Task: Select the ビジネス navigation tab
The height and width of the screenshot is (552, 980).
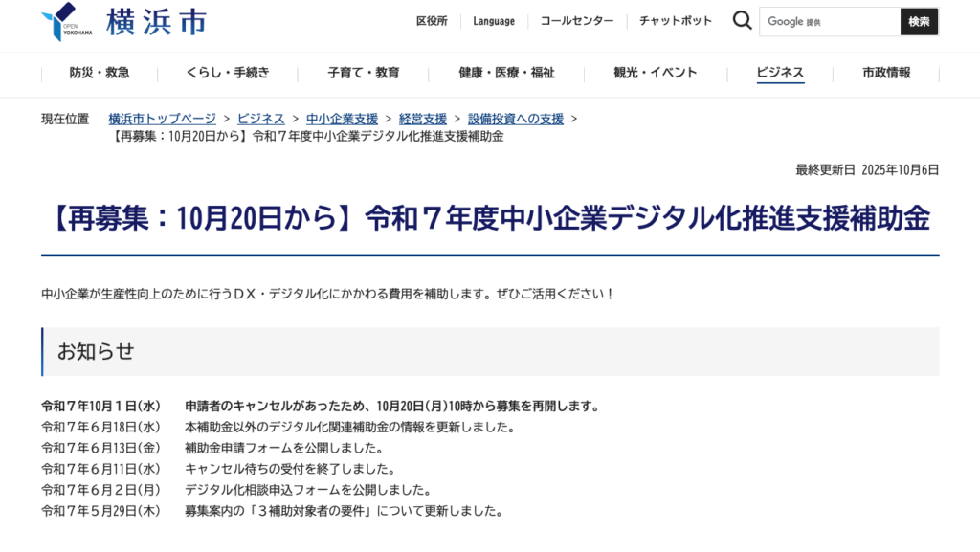Action: (x=780, y=73)
